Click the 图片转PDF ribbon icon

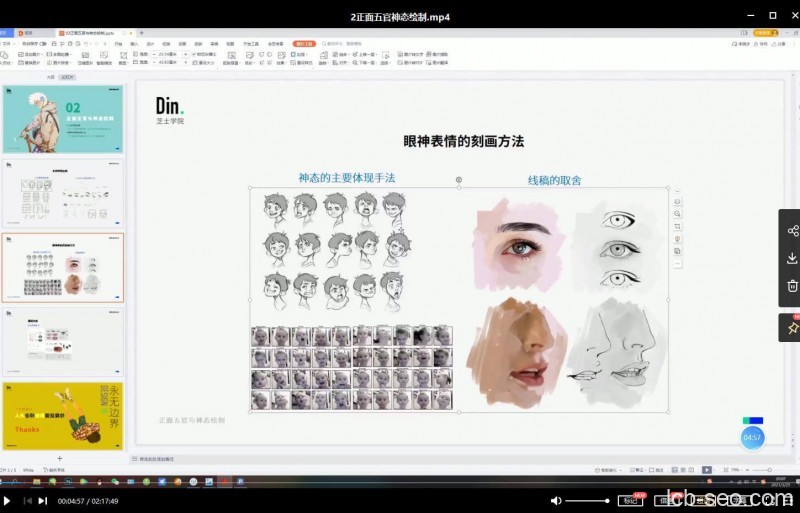click(411, 62)
